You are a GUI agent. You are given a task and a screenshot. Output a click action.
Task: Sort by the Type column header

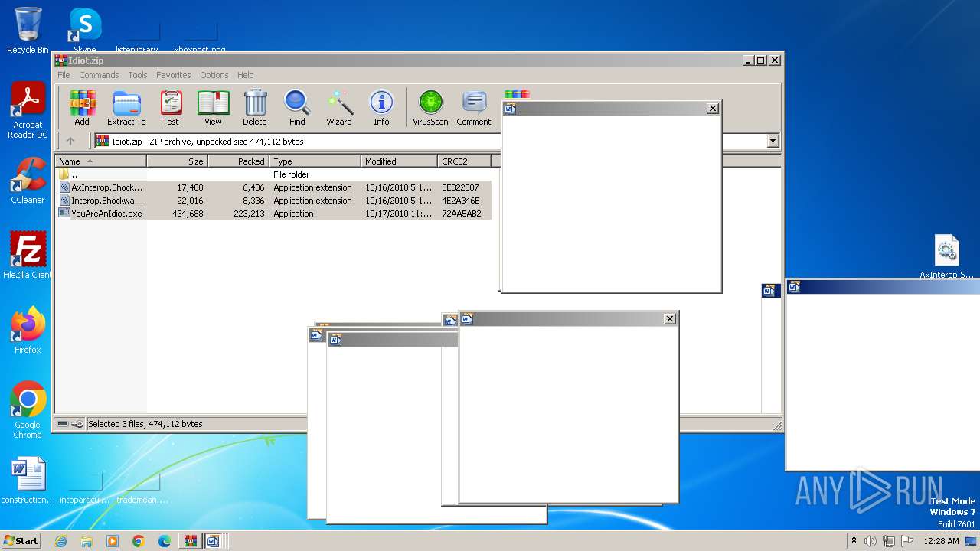[315, 161]
